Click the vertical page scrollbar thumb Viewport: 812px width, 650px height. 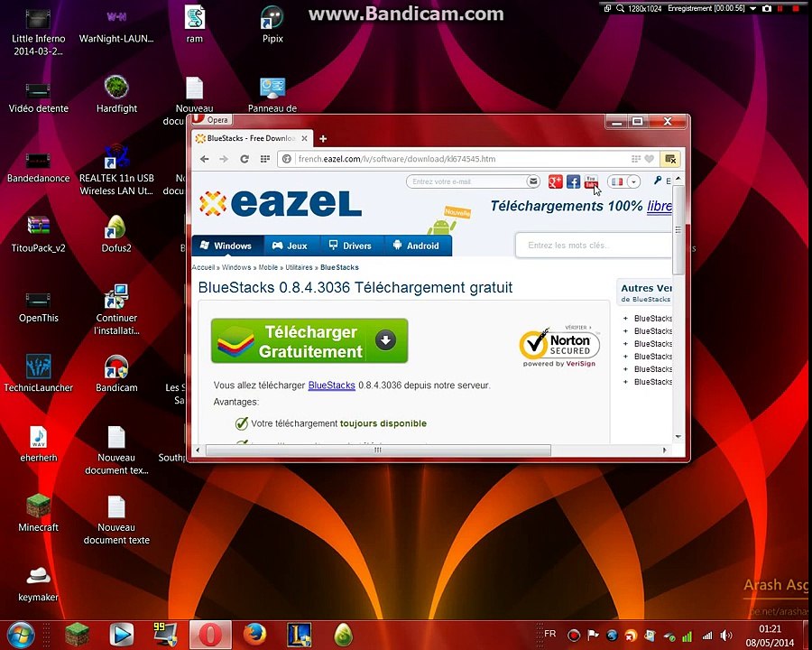pos(678,229)
